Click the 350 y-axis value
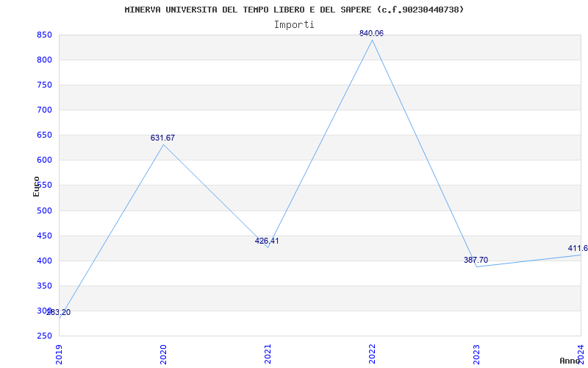The image size is (588, 368). point(44,286)
